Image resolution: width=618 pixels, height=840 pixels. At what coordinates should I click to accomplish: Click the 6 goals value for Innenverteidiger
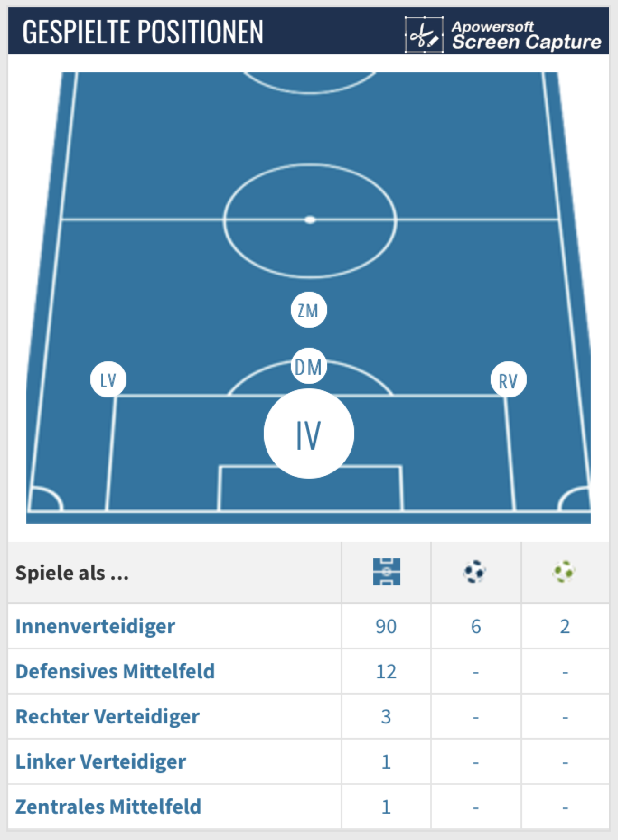[x=476, y=626]
